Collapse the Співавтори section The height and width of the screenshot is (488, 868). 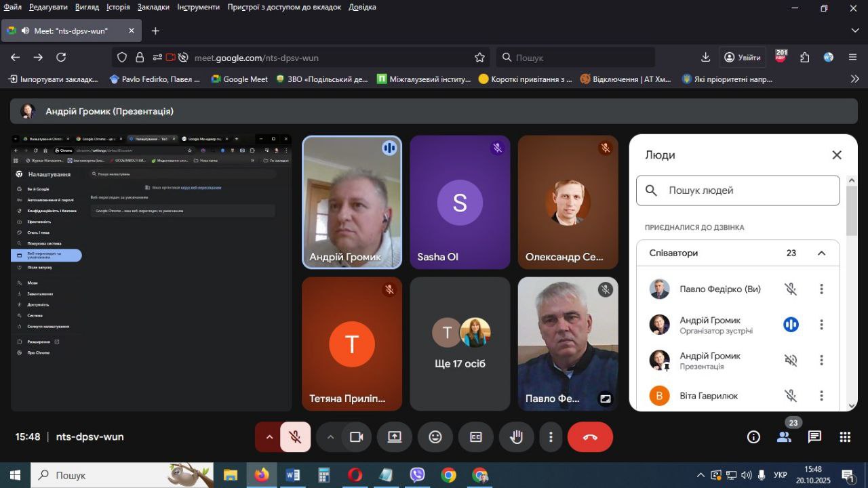821,253
